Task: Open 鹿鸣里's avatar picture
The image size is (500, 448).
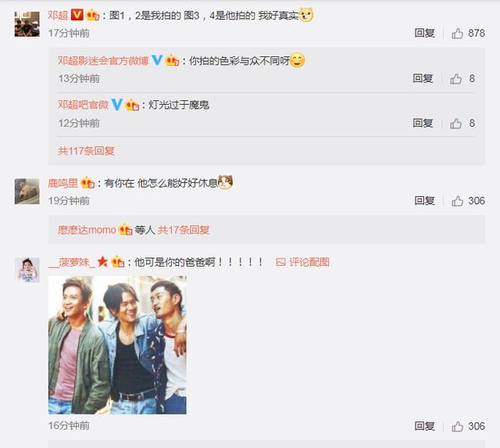Action: [27, 192]
